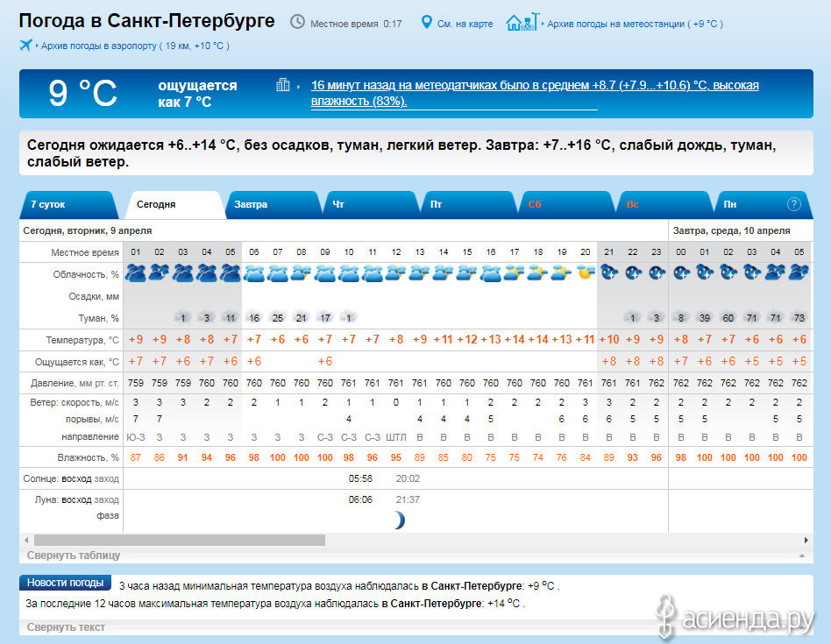This screenshot has height=644, width=831.
Task: Click the fog icon showing 60 percent
Action: (x=728, y=317)
